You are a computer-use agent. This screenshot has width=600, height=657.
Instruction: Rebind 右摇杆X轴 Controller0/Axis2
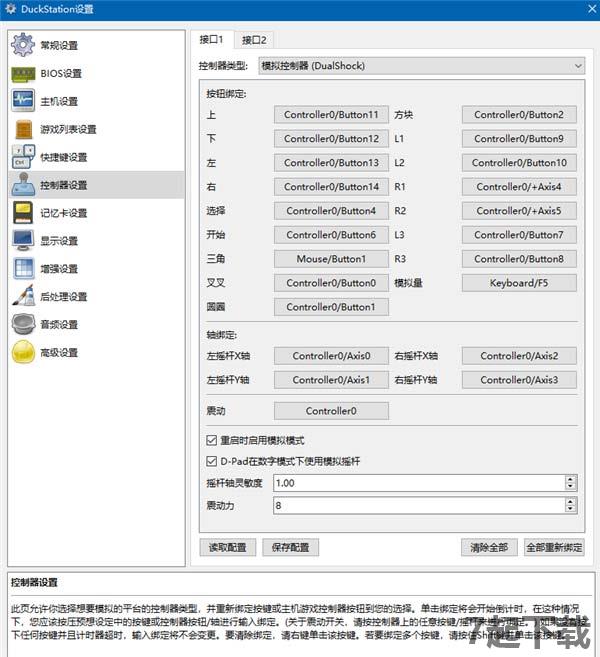coord(519,356)
